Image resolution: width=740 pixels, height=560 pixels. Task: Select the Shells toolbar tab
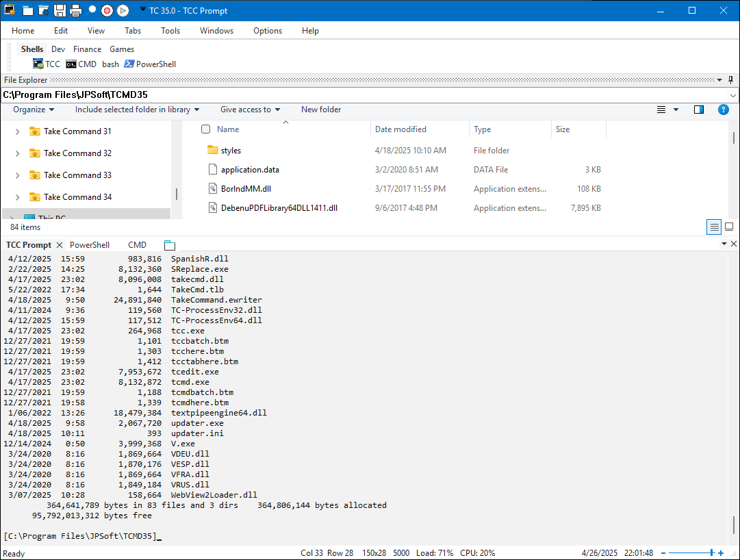tap(32, 49)
